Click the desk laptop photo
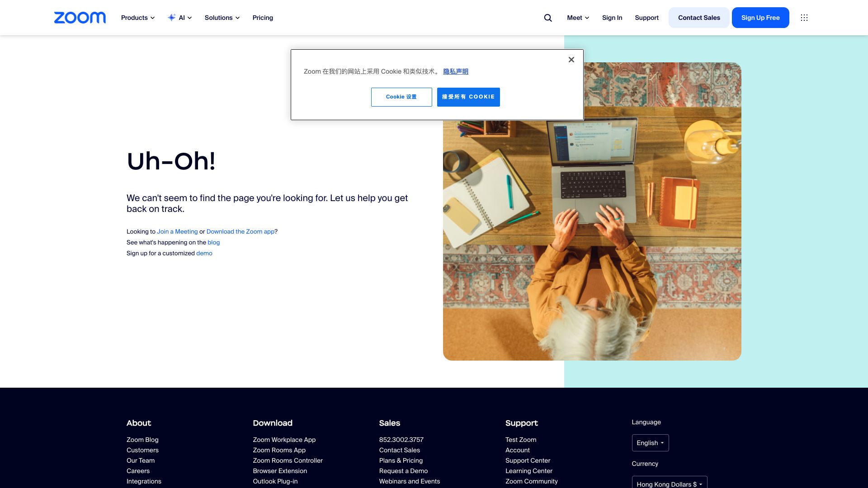The height and width of the screenshot is (488, 868). [592, 211]
